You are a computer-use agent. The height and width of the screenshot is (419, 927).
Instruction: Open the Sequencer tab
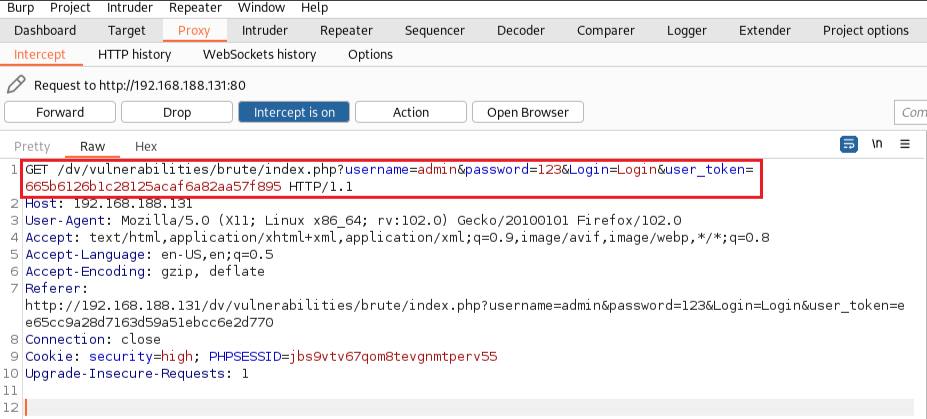[435, 31]
